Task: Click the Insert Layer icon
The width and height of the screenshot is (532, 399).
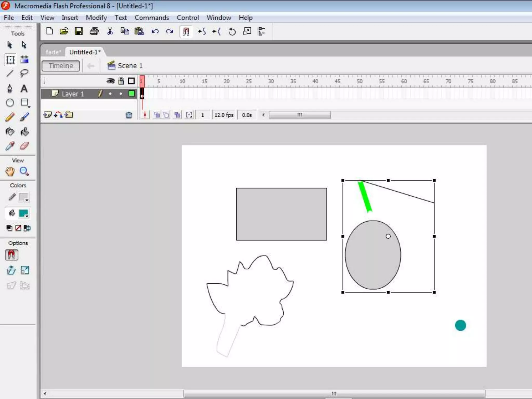Action: pyautogui.click(x=47, y=115)
